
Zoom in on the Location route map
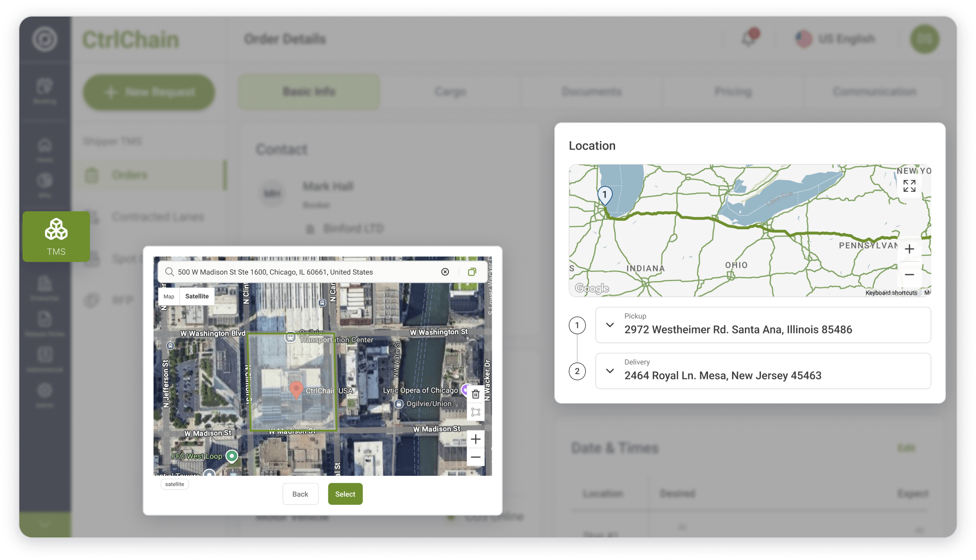coord(909,249)
